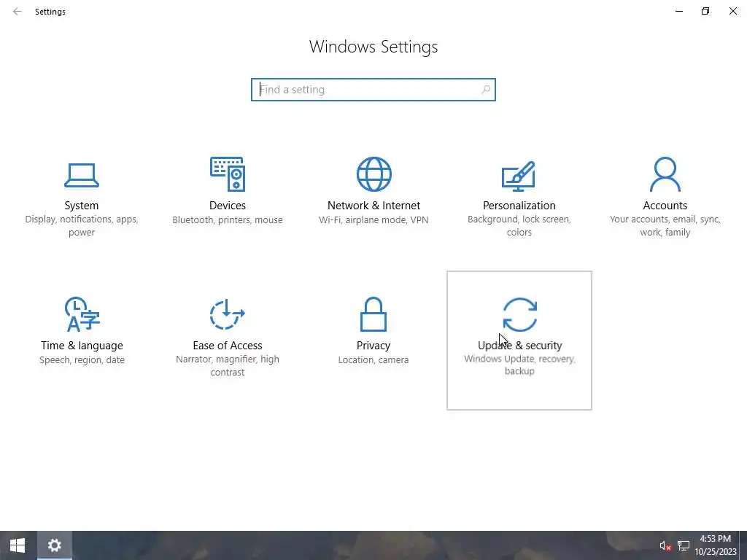Click the Update & security label

point(519,345)
